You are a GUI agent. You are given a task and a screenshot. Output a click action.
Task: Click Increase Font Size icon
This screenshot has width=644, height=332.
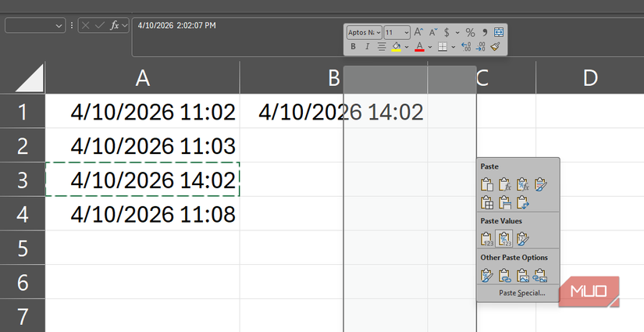tap(418, 32)
